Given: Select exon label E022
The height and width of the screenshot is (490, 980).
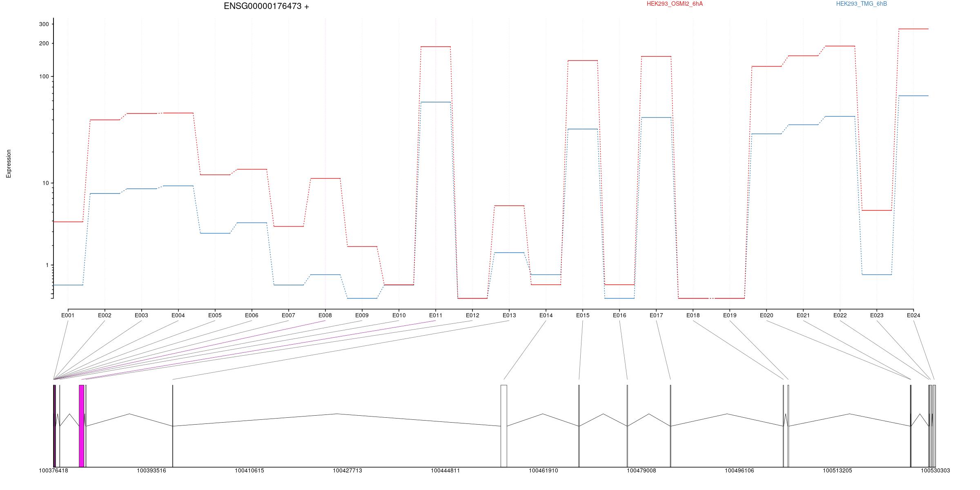Looking at the screenshot, I should (x=840, y=315).
